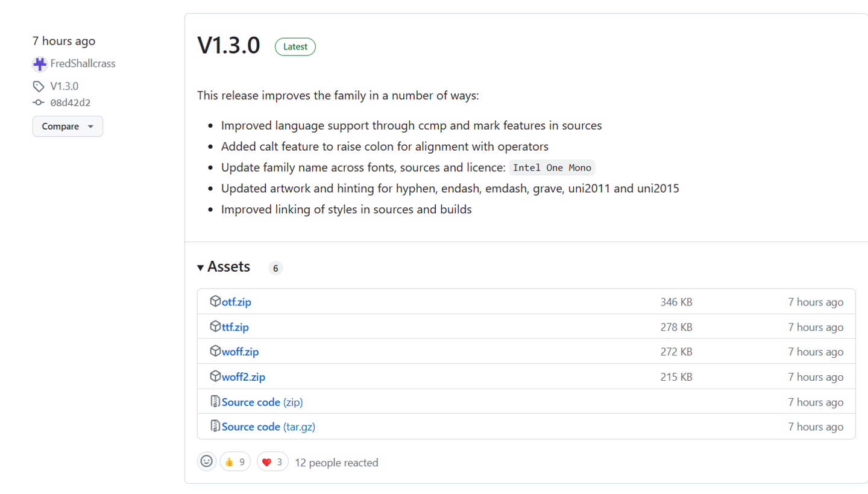
Task: Click the package icon beside woff2.zip
Action: [216, 377]
